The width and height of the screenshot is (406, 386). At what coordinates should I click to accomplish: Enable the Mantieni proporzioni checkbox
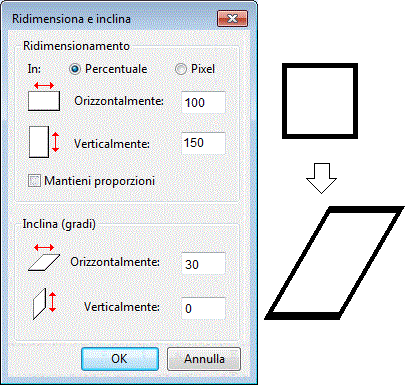34,181
